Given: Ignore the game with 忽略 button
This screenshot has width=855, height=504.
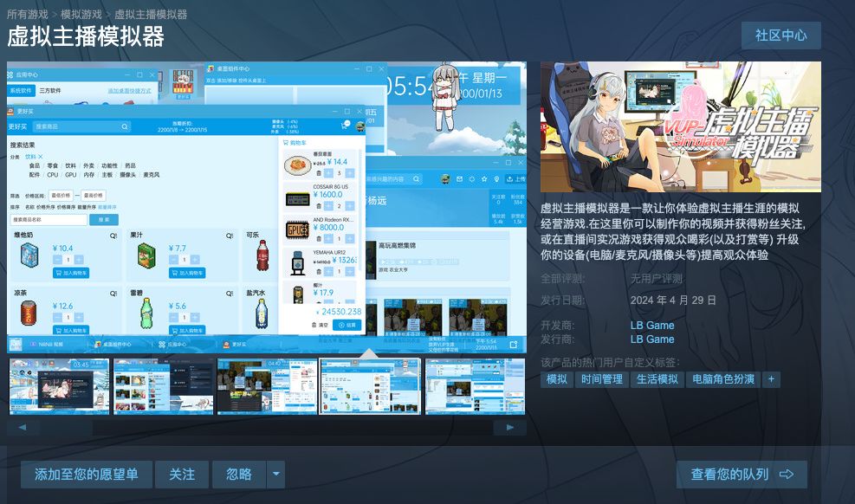Looking at the screenshot, I should click(239, 475).
